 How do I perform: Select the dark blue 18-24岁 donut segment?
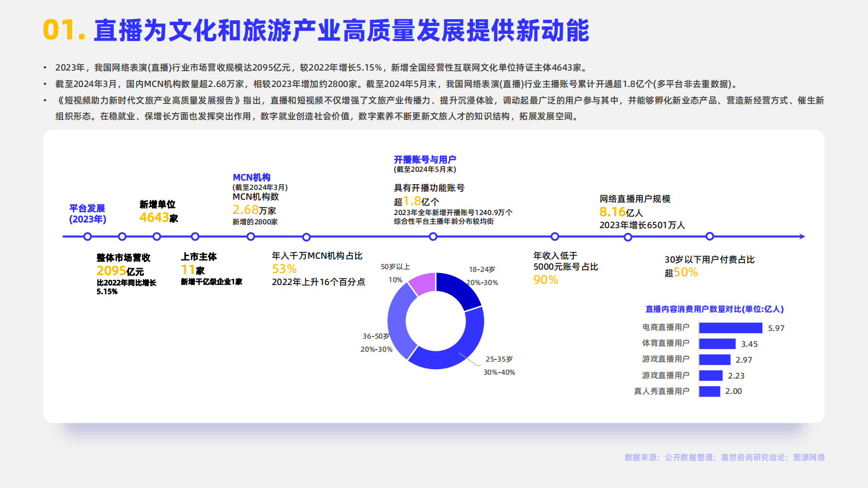pyautogui.click(x=459, y=289)
